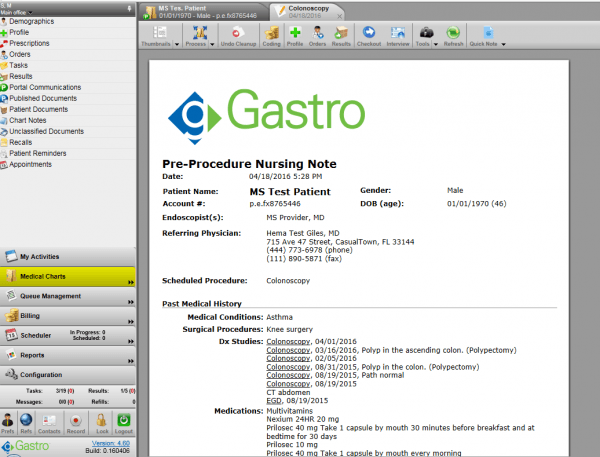
Task: Click the Prefs icon
Action: pos(7,423)
